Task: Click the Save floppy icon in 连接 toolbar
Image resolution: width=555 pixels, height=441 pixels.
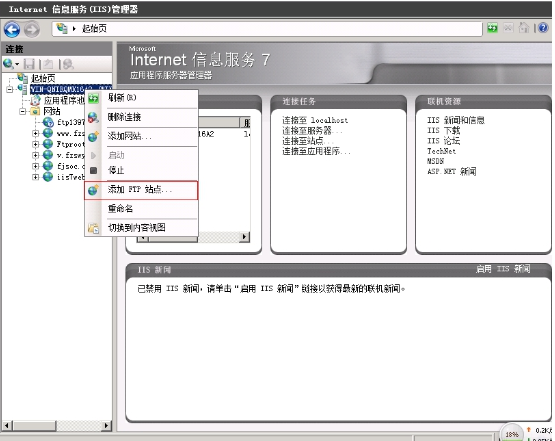Action: click(x=29, y=64)
